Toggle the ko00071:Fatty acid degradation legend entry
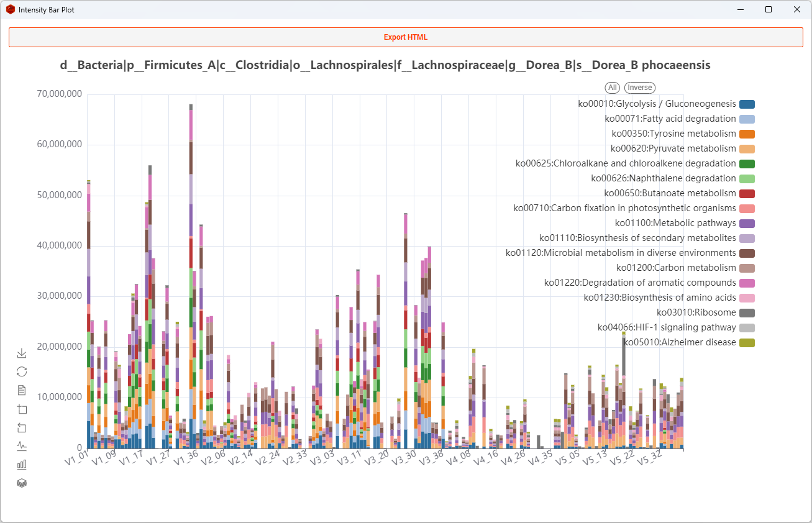The width and height of the screenshot is (812, 523). click(670, 119)
